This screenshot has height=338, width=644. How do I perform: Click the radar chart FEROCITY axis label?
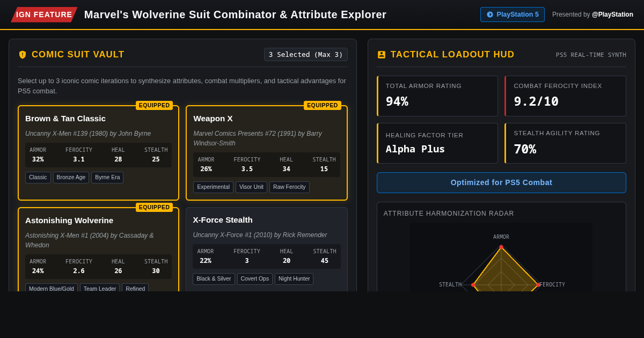click(552, 285)
